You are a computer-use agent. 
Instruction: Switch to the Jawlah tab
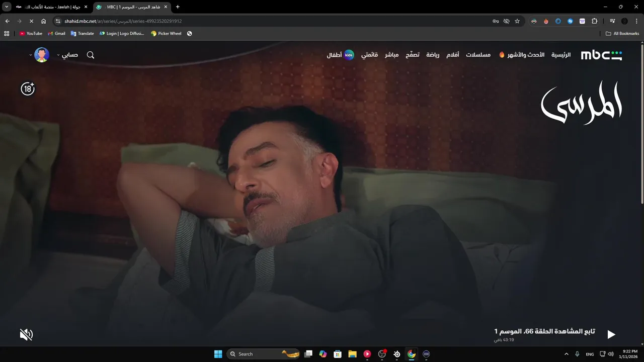coord(52,7)
